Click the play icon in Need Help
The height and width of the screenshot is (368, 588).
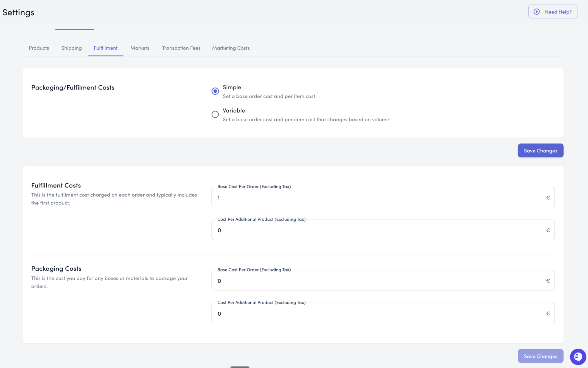pos(537,12)
